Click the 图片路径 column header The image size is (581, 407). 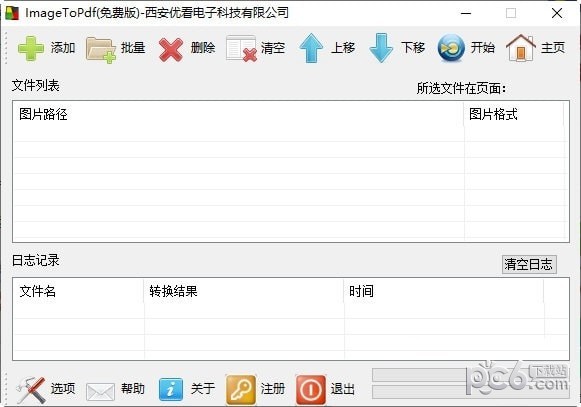click(238, 114)
